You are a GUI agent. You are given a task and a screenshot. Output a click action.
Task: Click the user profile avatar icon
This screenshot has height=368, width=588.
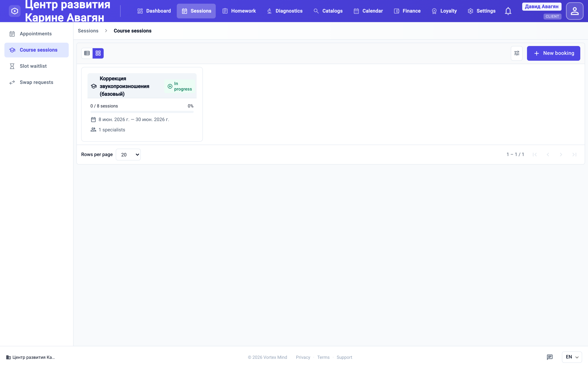point(575,11)
